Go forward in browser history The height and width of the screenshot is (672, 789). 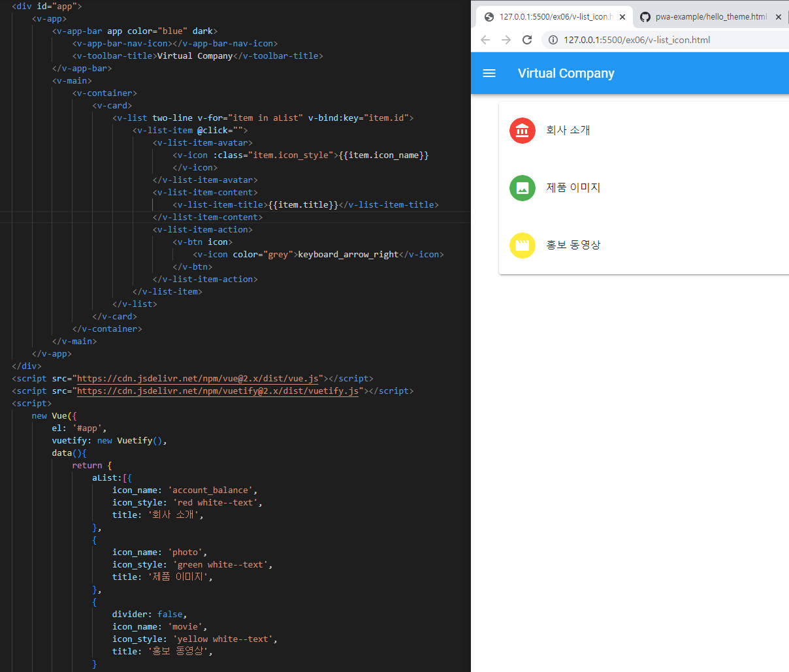click(506, 40)
